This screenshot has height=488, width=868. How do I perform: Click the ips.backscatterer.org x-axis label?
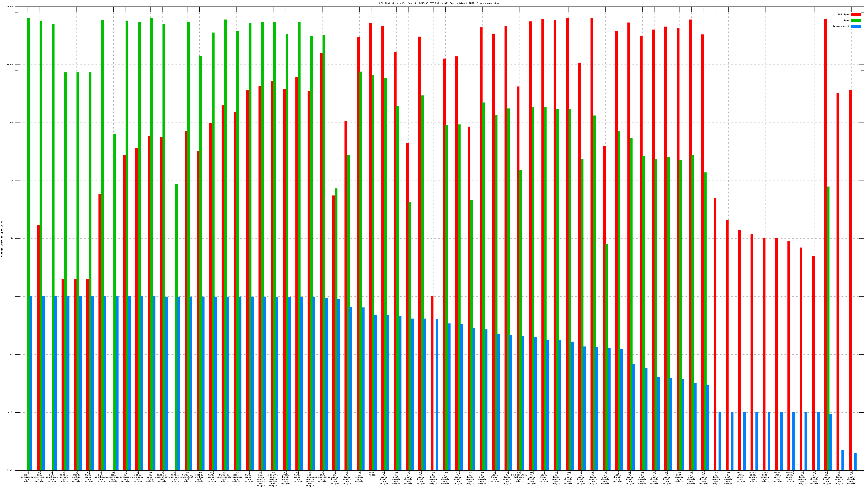click(x=322, y=477)
